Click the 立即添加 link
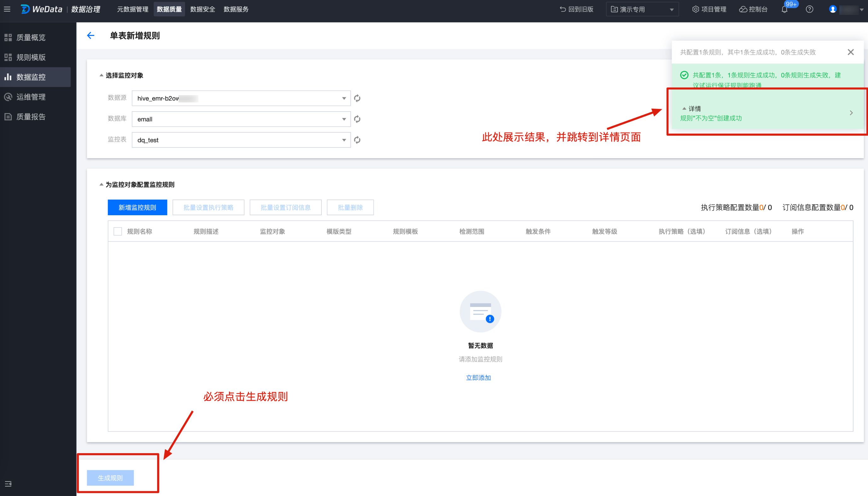The width and height of the screenshot is (868, 496). tap(478, 378)
